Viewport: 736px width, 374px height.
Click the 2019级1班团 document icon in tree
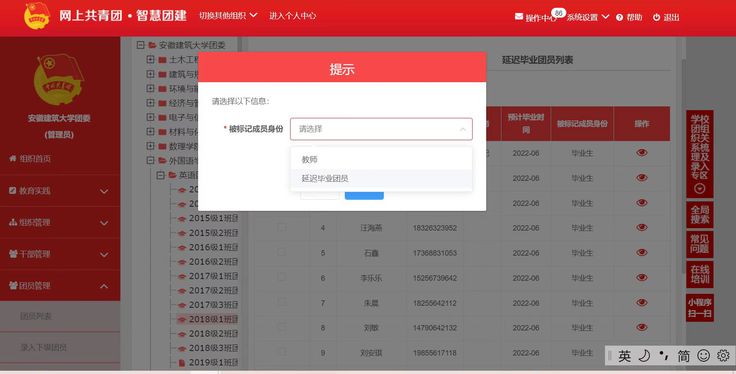(182, 363)
